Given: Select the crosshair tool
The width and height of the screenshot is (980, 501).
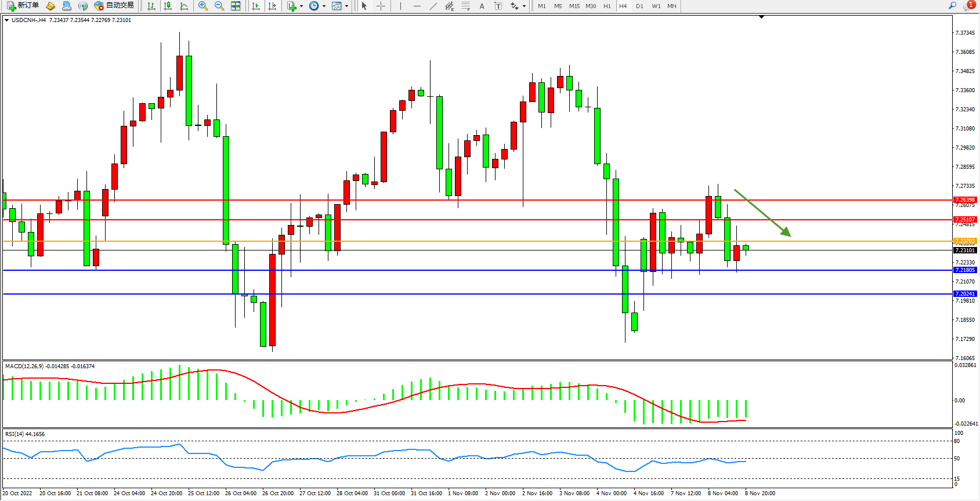Looking at the screenshot, I should 381,6.
